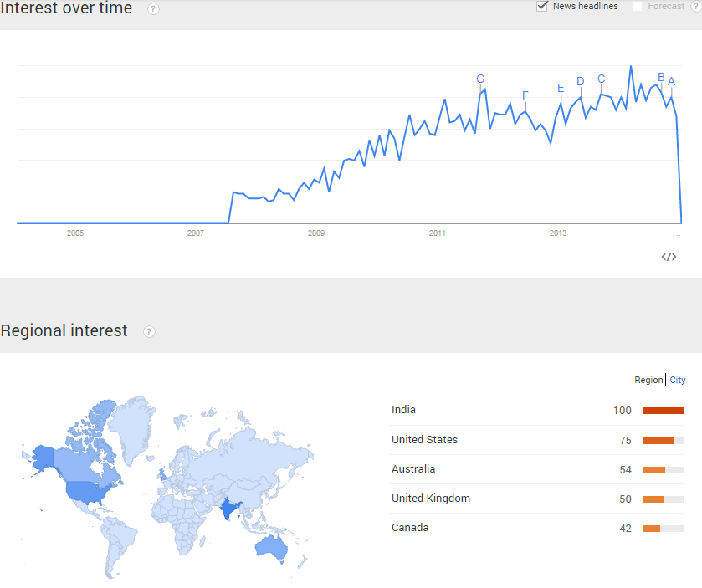Select the Region view tab
702x588 pixels.
click(x=648, y=380)
